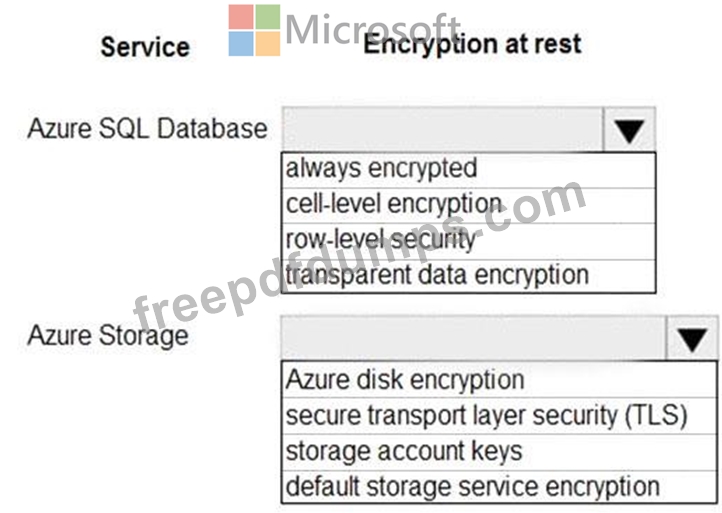The width and height of the screenshot is (722, 513).
Task: Expand the Azure SQL Database dropdown arrow
Action: [629, 130]
